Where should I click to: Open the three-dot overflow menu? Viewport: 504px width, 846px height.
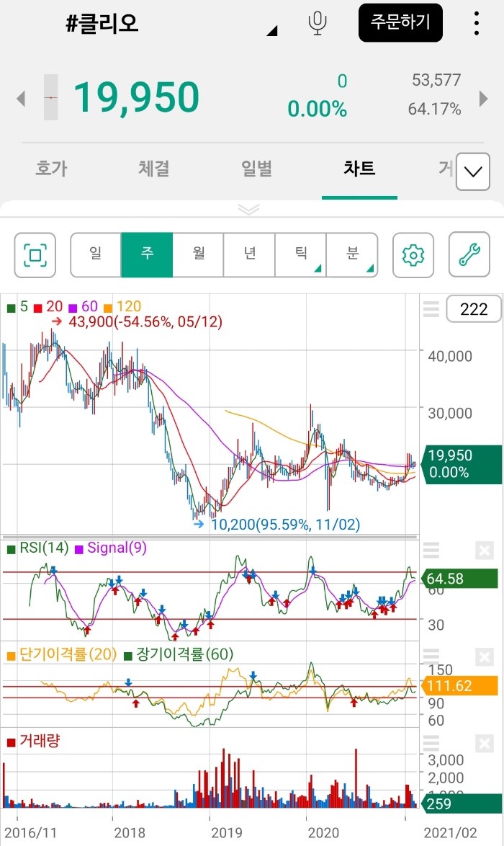tap(476, 22)
